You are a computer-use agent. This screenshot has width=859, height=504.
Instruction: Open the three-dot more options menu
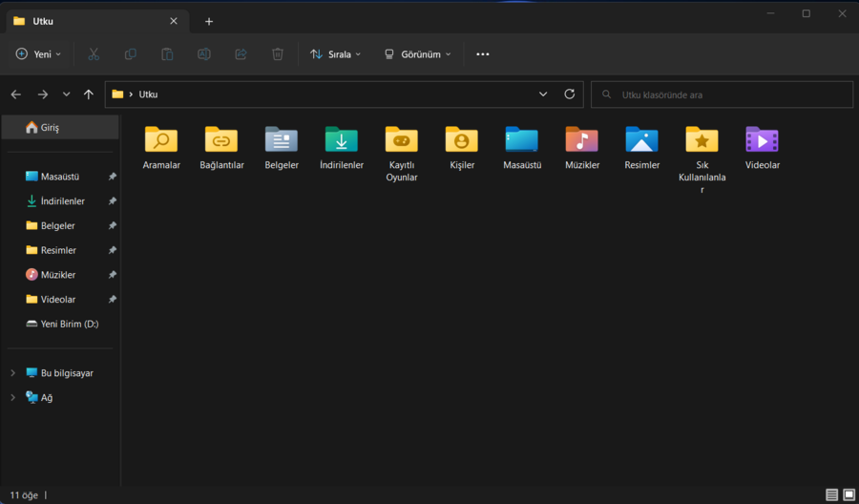point(483,54)
